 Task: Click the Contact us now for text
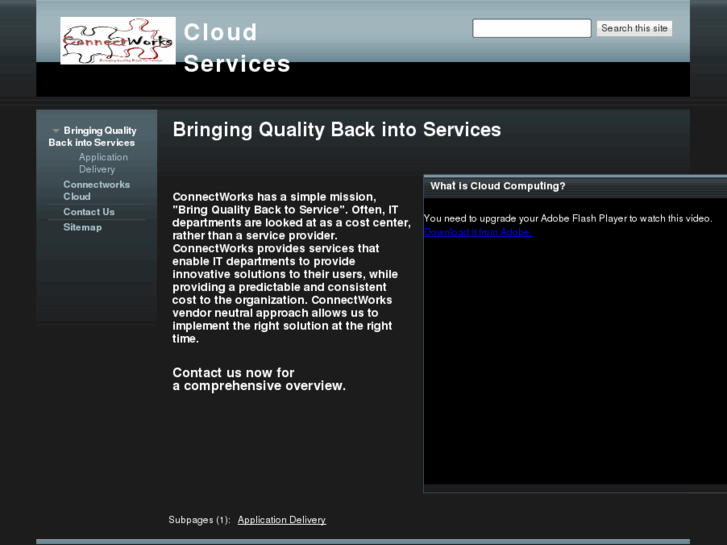pos(233,372)
